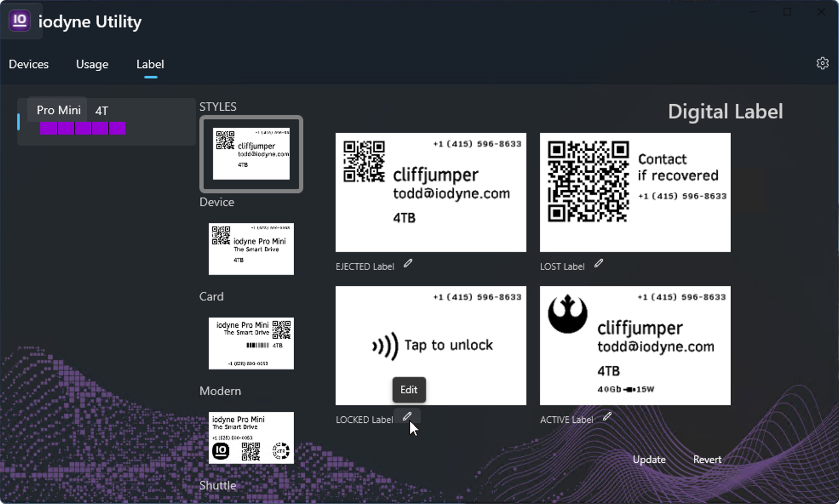The height and width of the screenshot is (504, 839).
Task: Edit the EJECTED Label with pencil icon
Action: click(408, 263)
